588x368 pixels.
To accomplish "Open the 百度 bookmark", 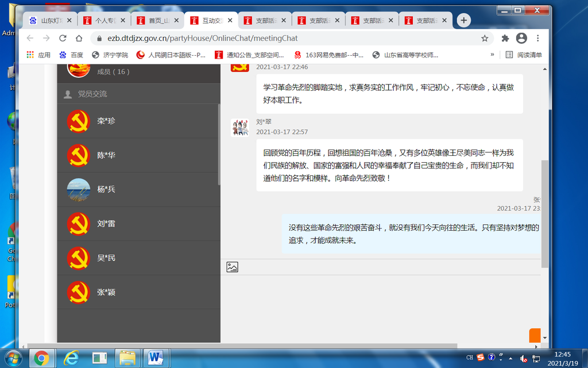I will (x=71, y=55).
